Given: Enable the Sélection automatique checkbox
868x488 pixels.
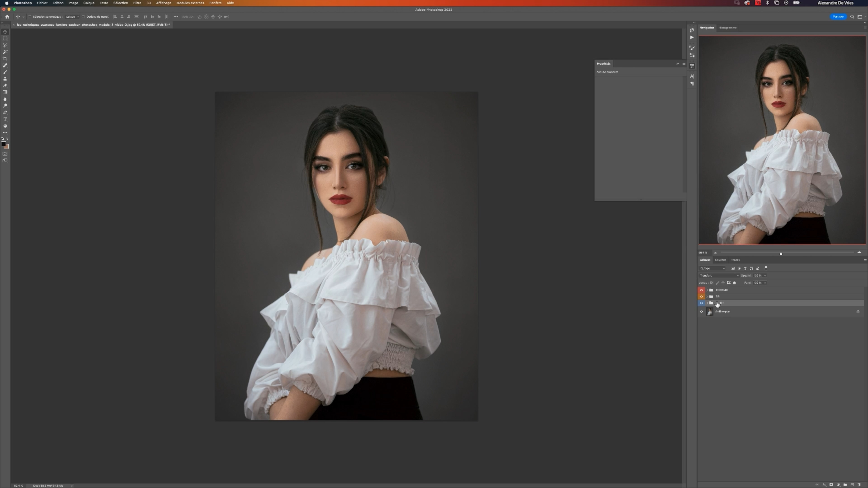Looking at the screenshot, I should [x=30, y=16].
